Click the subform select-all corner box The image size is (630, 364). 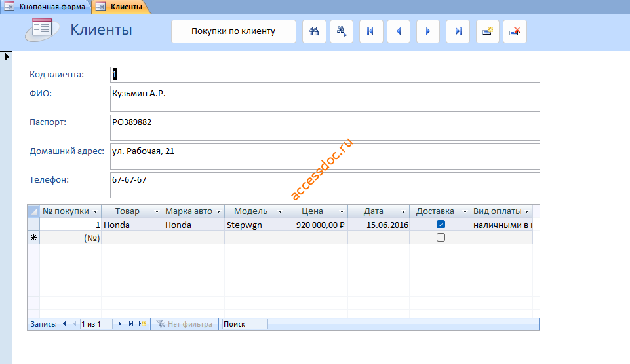coord(33,211)
